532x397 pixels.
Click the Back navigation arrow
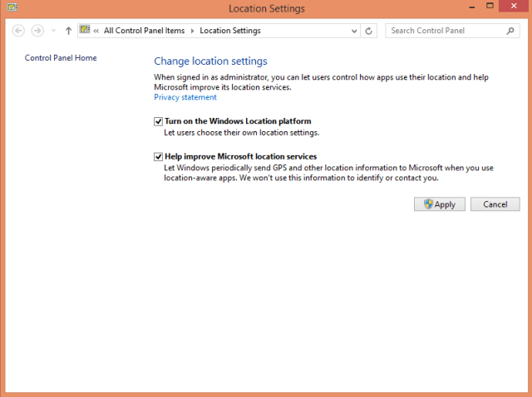point(18,31)
